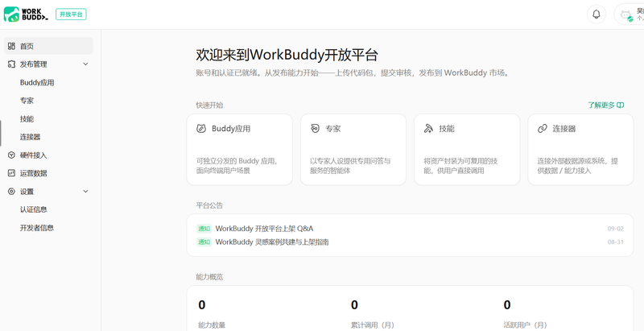Click the 快速开始 section heading

coord(209,106)
